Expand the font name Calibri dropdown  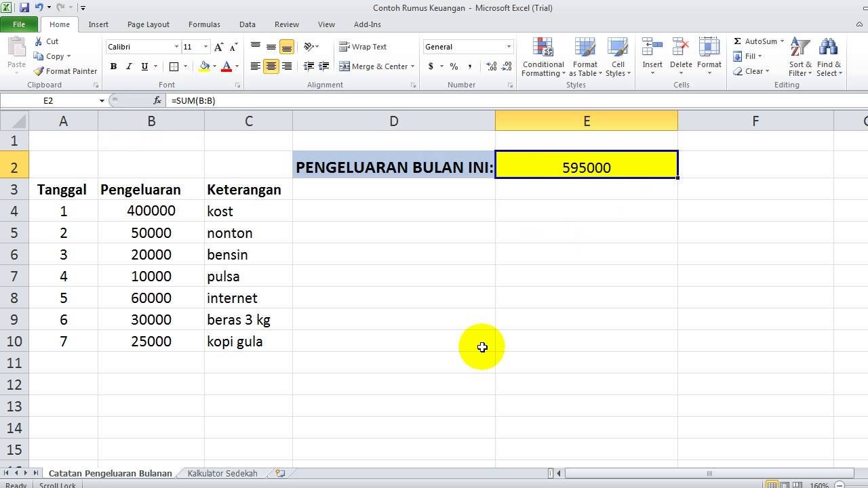(176, 47)
